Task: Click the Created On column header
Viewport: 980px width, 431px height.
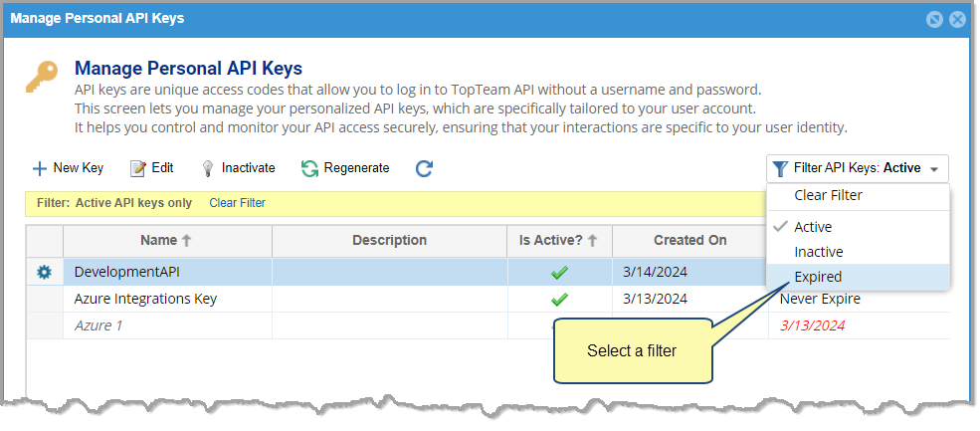Action: coord(690,241)
